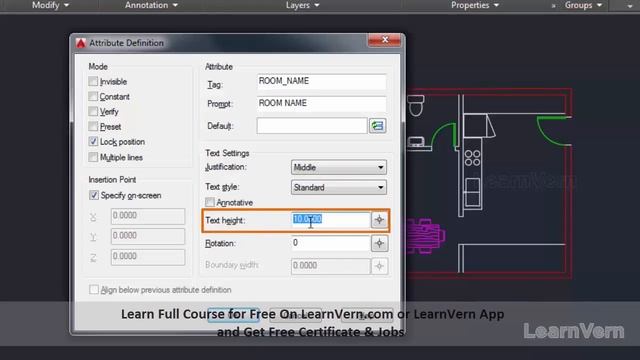
Task: Toggle Specify on-screen checkbox
Action: [93, 195]
